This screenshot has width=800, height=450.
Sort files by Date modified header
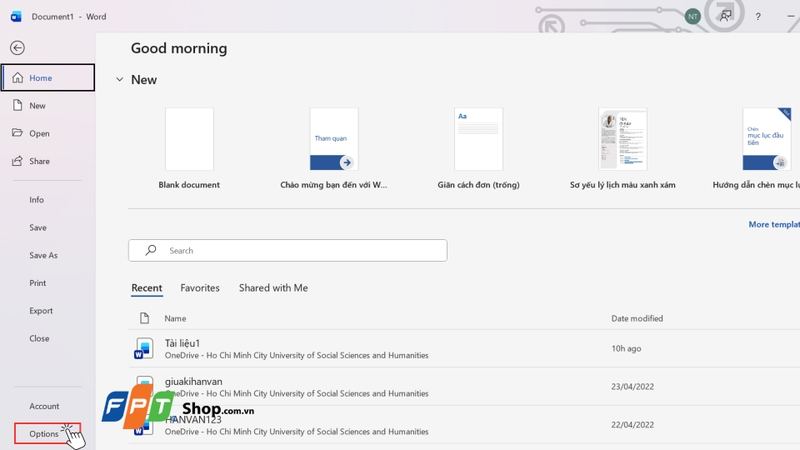(637, 318)
